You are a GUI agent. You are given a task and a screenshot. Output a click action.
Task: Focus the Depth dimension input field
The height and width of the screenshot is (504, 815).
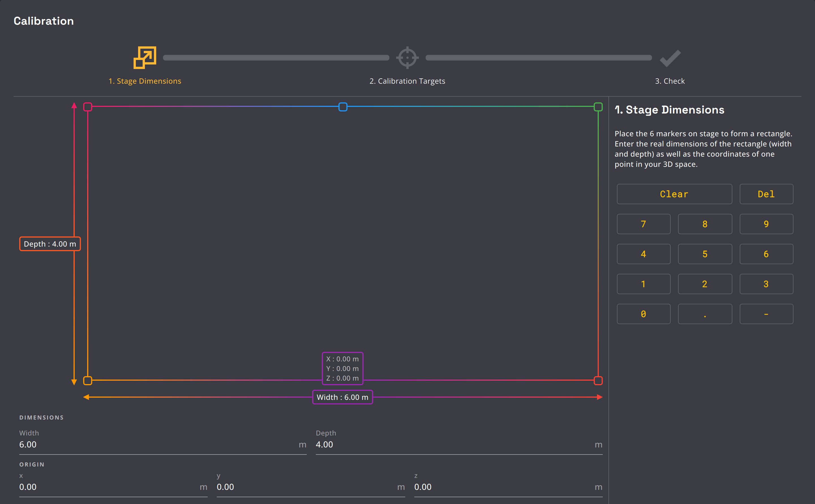click(454, 444)
